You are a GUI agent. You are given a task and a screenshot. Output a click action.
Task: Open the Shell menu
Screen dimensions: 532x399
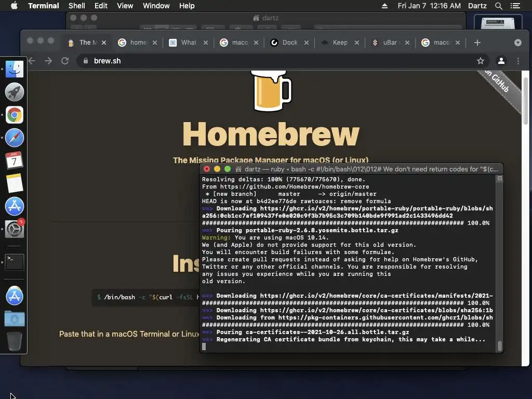point(77,6)
